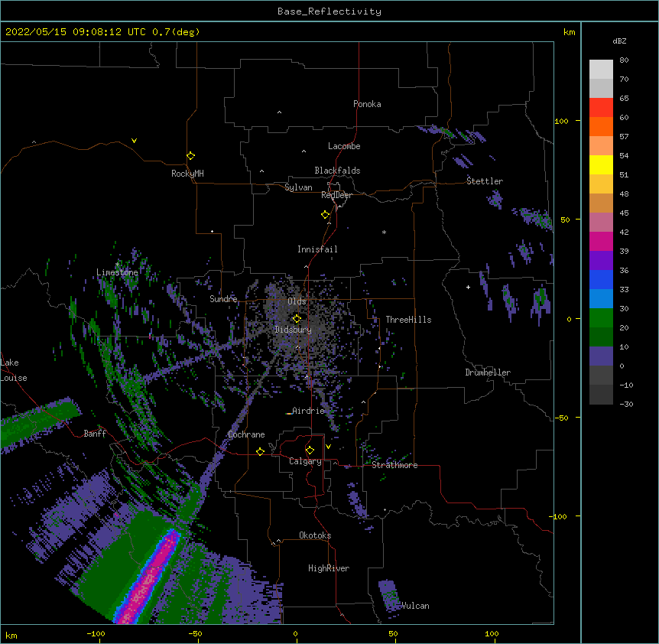The height and width of the screenshot is (644, 659).
Task: Click the Sundre town label
Action: (223, 299)
